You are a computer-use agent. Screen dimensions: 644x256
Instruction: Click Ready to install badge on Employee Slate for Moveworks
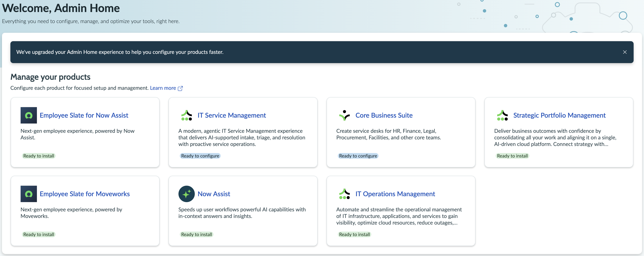coord(39,234)
